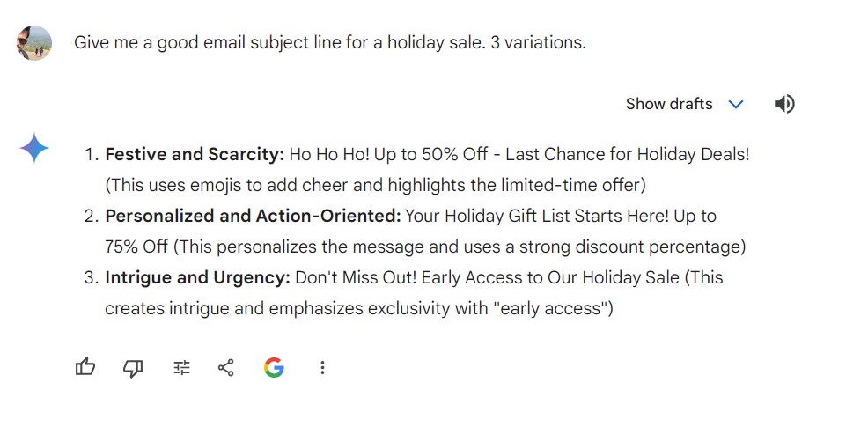Screen dimensions: 868x427
Task: Click the thumbs down bad response icon
Action: [133, 368]
